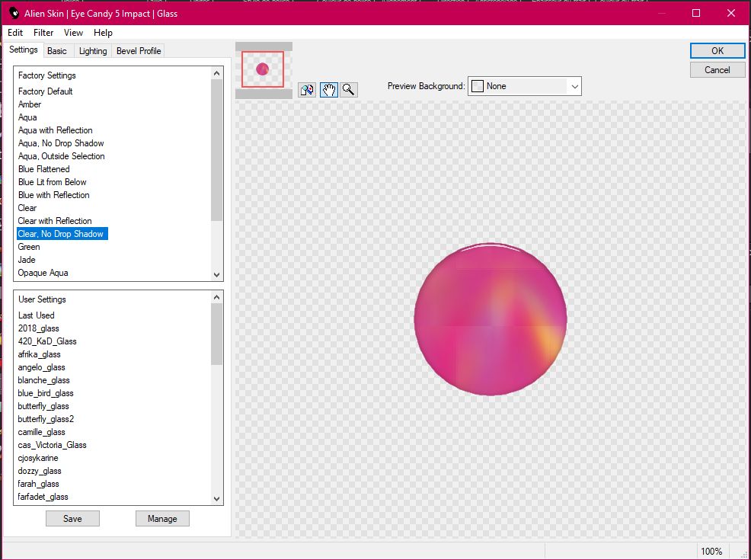
Task: Select the blue_bird_glass user setting
Action: click(46, 393)
